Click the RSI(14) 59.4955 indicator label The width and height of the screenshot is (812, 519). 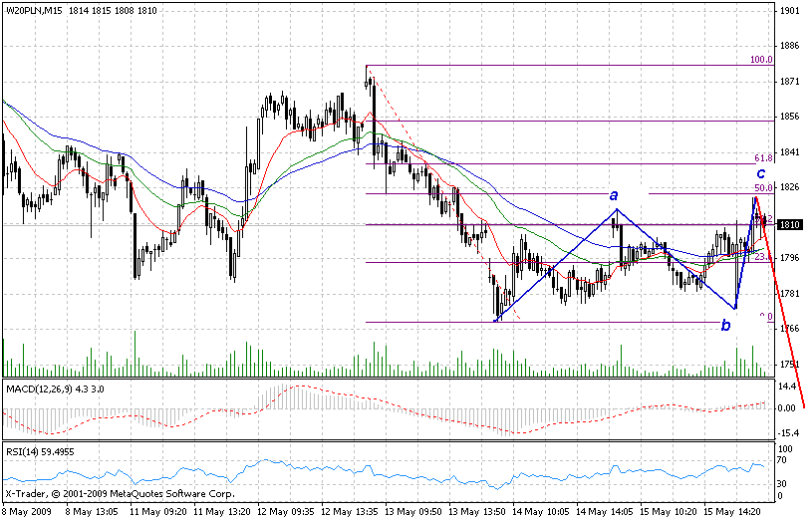point(41,452)
